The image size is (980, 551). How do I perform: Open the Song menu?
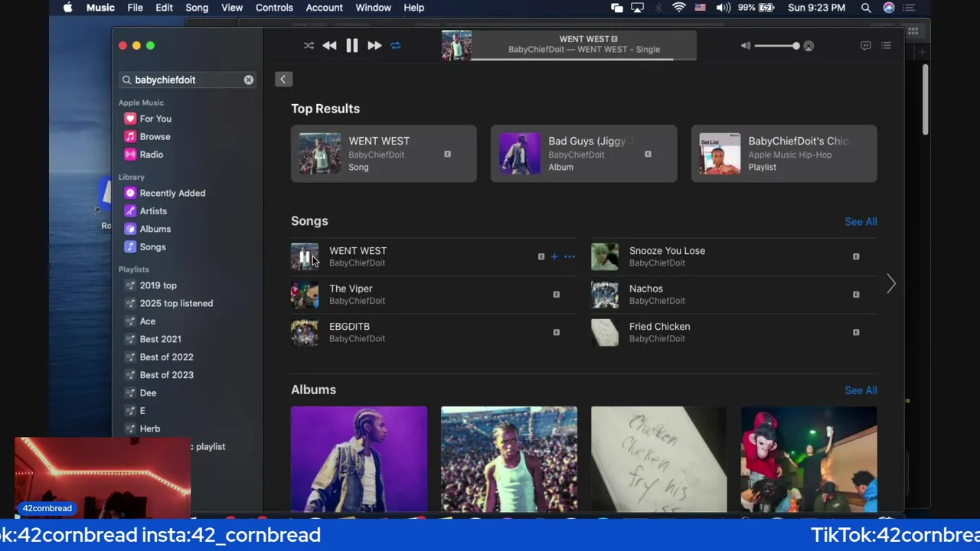pos(197,8)
